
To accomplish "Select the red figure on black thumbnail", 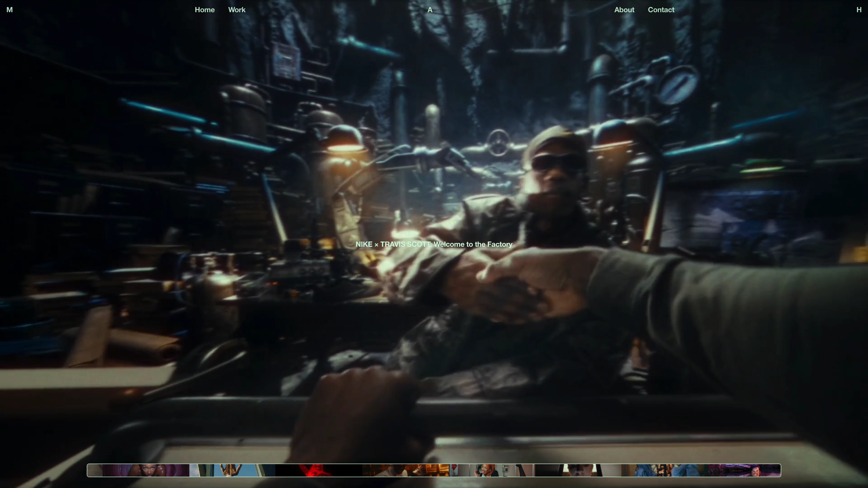I will click(x=318, y=470).
